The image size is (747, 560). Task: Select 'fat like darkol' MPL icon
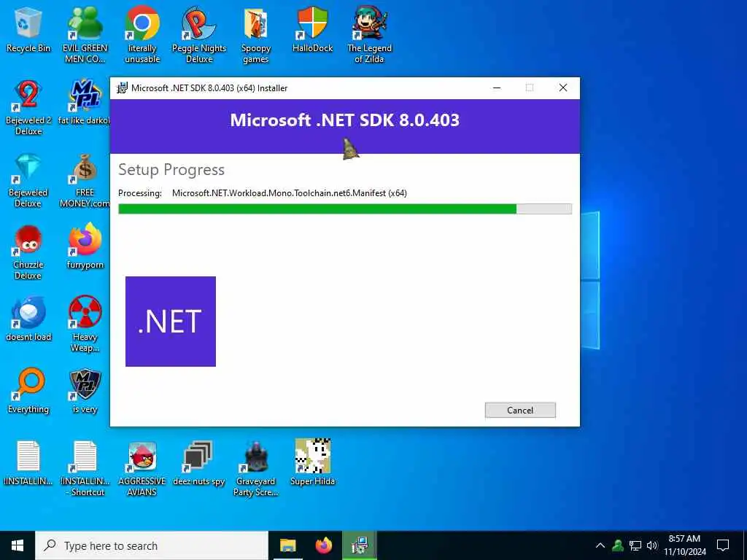(x=85, y=102)
